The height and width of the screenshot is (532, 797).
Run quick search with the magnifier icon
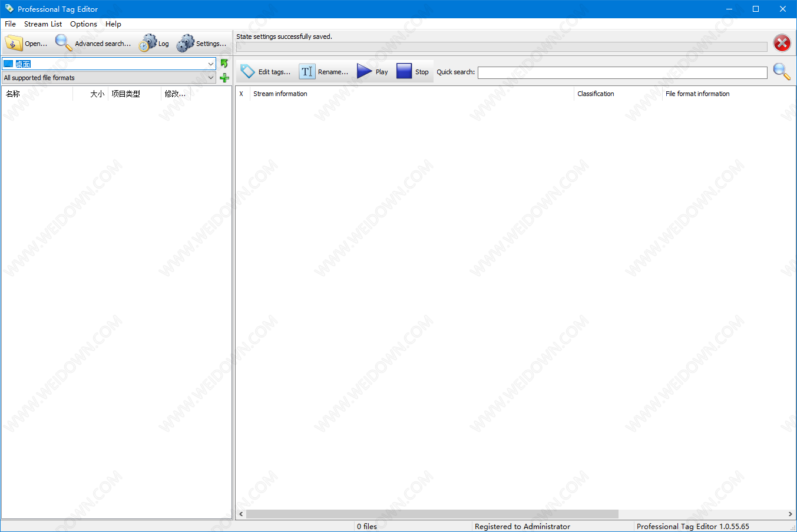pyautogui.click(x=781, y=71)
